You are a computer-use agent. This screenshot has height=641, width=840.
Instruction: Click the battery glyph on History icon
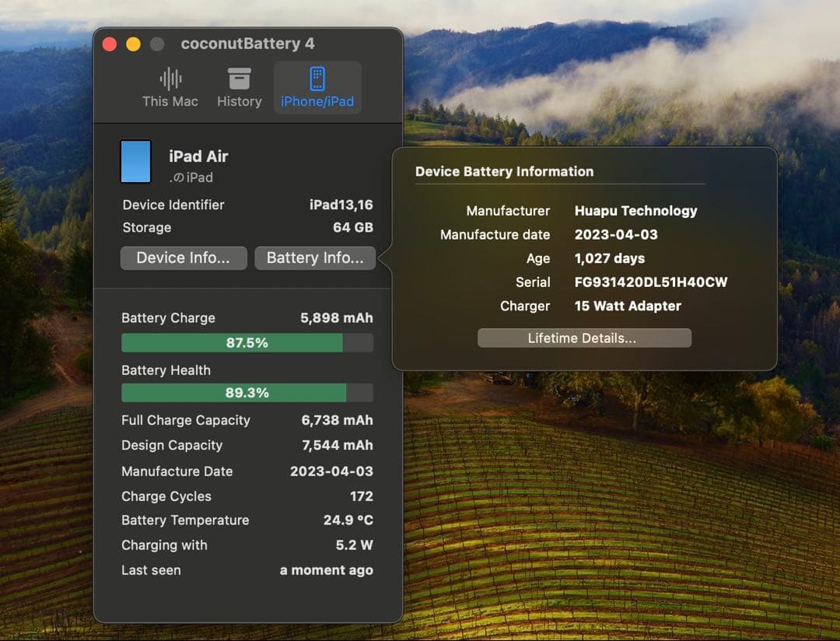(x=239, y=77)
